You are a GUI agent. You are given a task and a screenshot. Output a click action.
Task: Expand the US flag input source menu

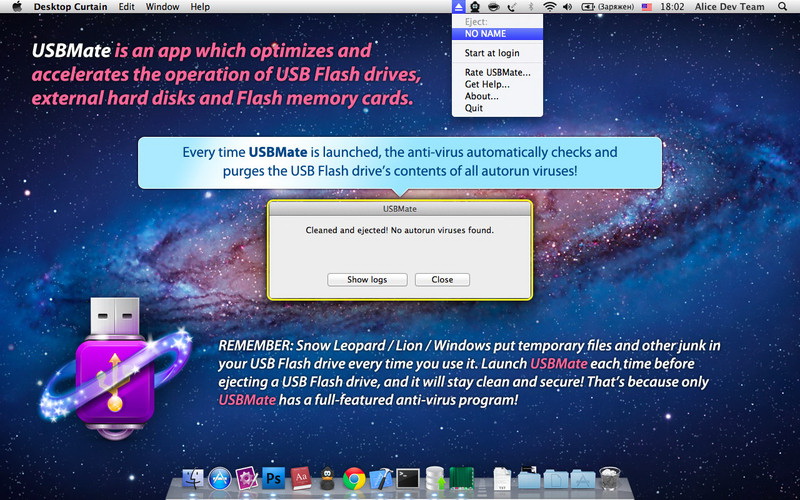[x=647, y=7]
